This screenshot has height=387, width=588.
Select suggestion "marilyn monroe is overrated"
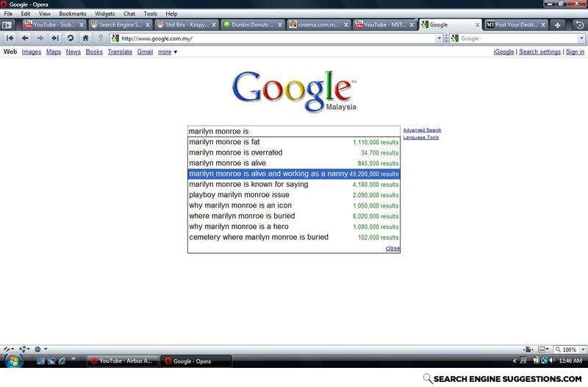[294, 152]
